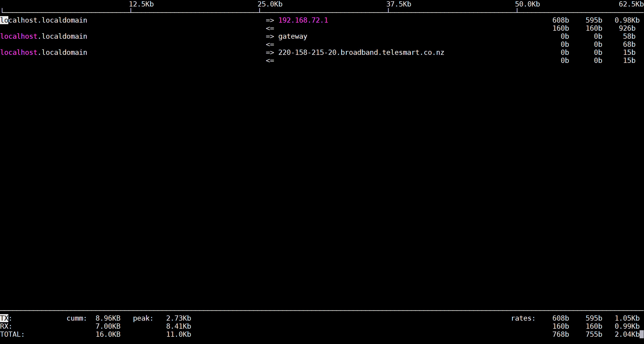This screenshot has width=644, height=344.
Task: Click the 2.04Kb total rate value
Action: [x=627, y=334]
